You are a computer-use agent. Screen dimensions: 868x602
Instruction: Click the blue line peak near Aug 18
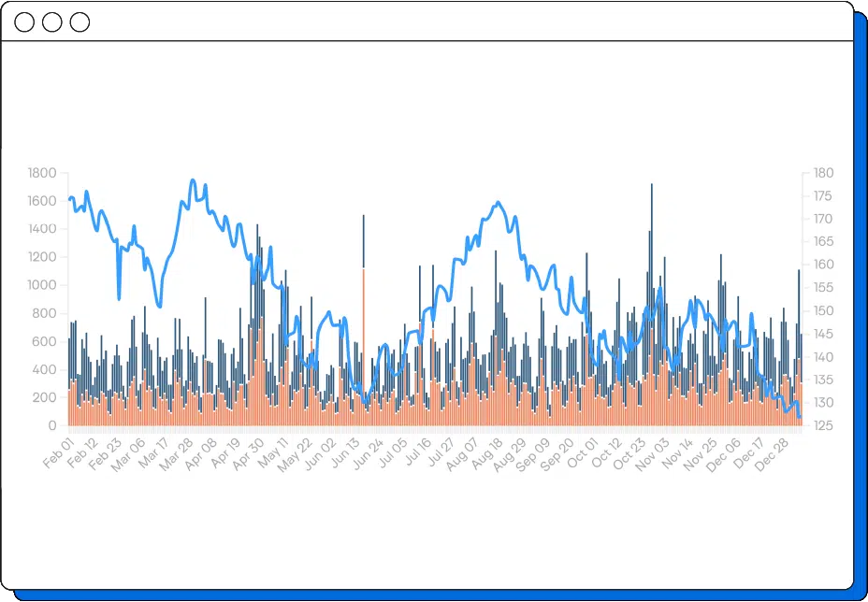coord(498,203)
